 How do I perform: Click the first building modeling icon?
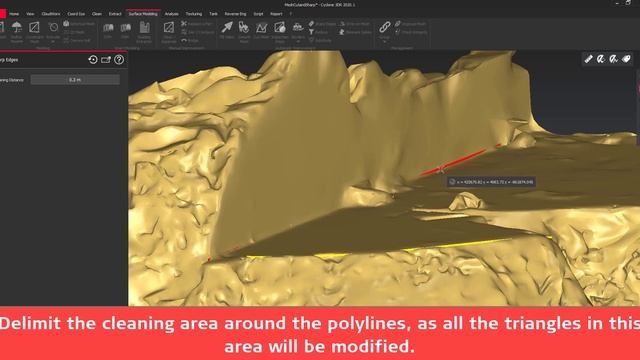108,28
